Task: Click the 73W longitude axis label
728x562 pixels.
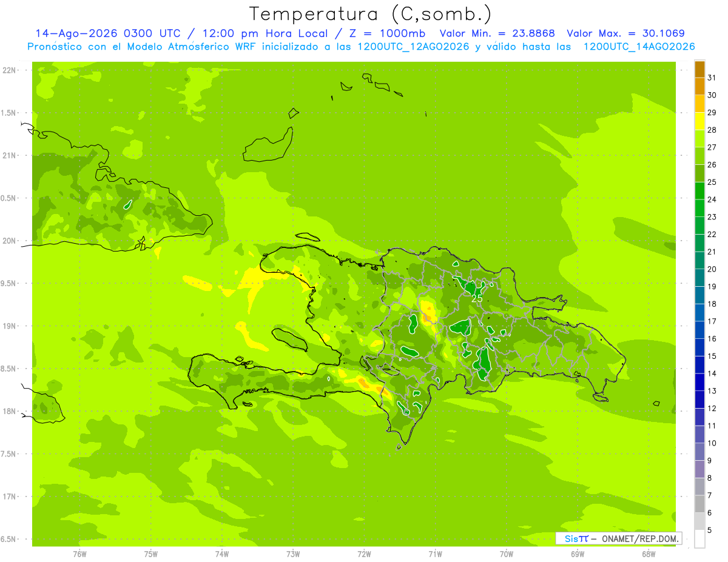Action: coord(293,554)
